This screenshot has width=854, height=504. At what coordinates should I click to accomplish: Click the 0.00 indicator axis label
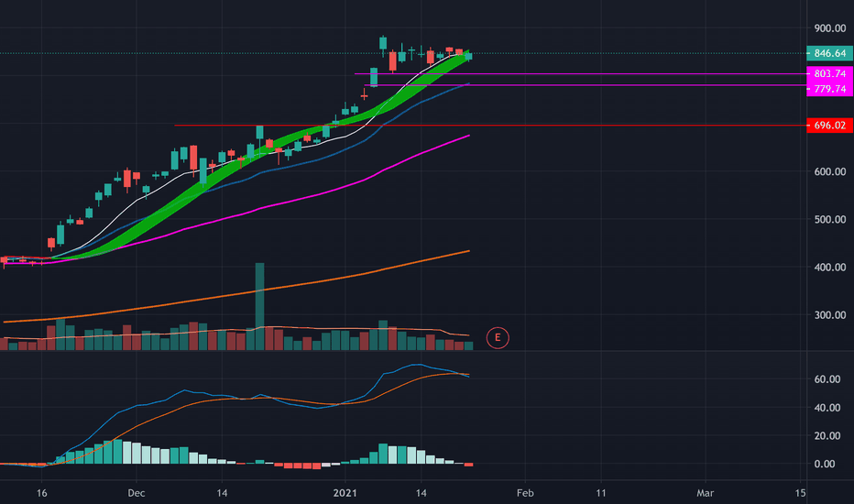824,465
